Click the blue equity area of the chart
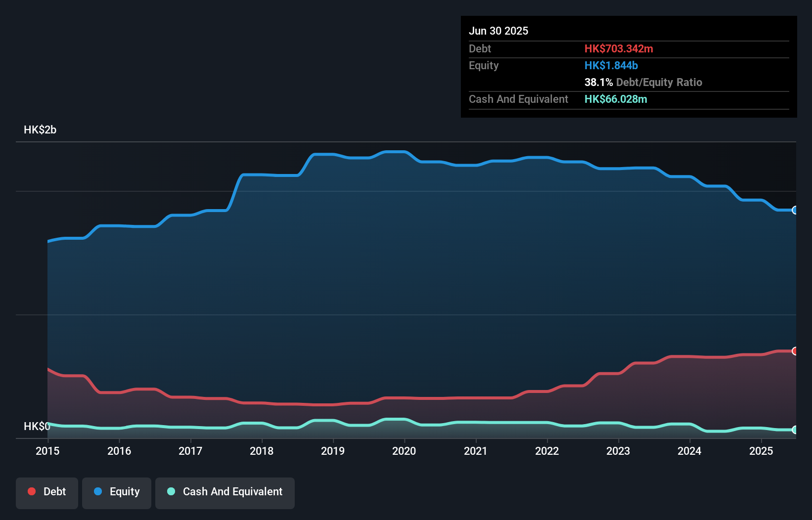The image size is (812, 520). pos(396,297)
